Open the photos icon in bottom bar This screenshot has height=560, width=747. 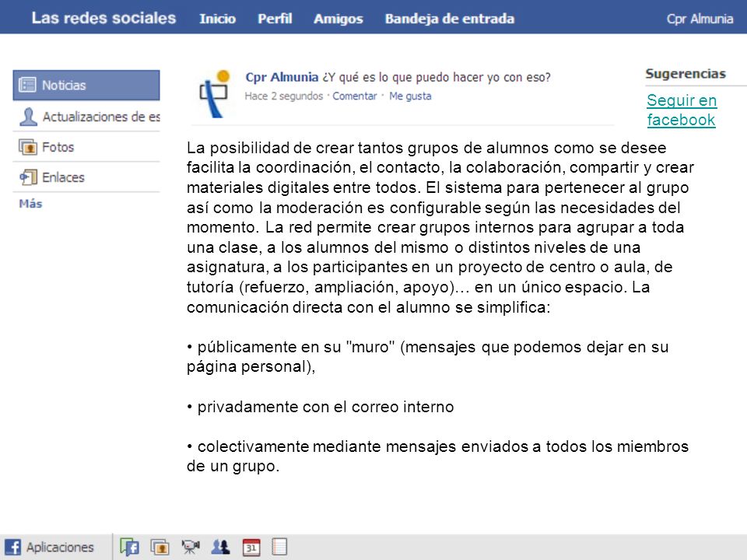click(x=160, y=547)
